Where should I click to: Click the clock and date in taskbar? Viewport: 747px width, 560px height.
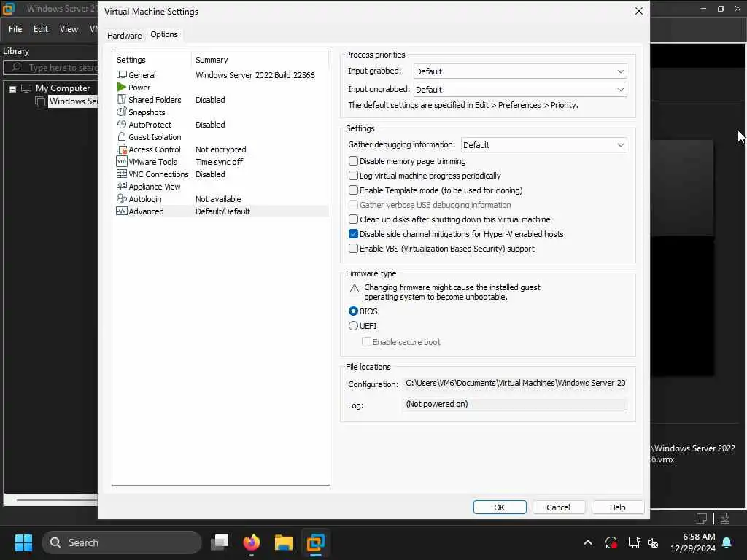[x=694, y=542]
